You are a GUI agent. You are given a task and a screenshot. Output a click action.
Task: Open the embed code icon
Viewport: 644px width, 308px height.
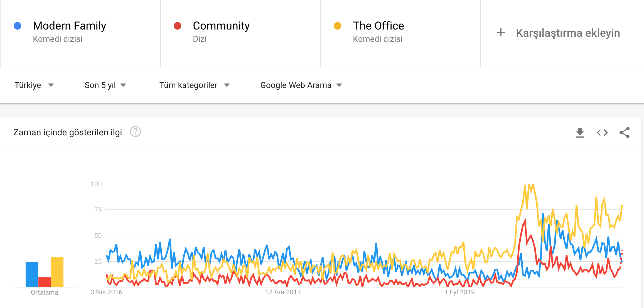(602, 133)
